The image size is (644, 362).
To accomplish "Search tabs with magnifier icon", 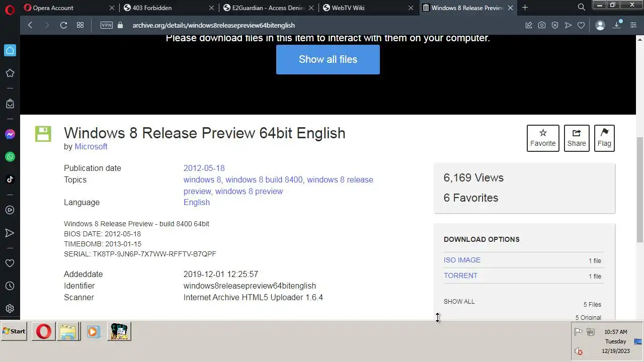I will pos(582,8).
